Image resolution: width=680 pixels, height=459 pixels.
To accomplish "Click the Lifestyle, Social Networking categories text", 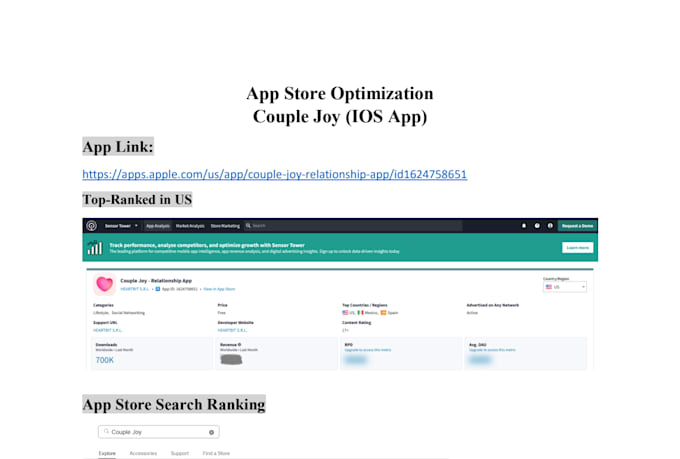I will (x=119, y=312).
